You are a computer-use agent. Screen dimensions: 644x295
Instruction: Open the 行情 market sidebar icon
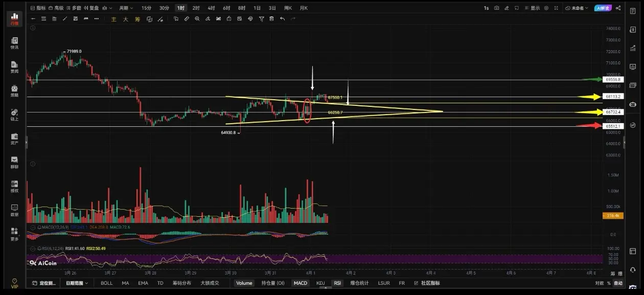pos(14,18)
